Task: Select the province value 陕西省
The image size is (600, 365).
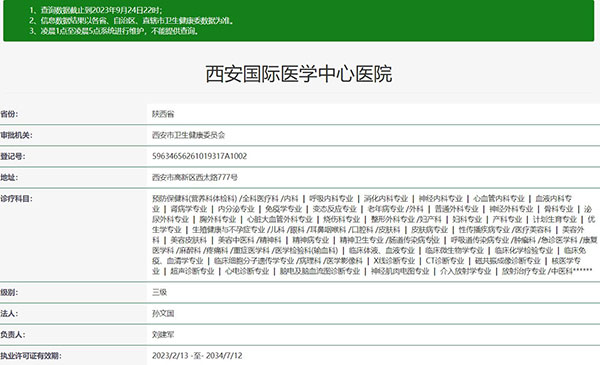Action: pyautogui.click(x=163, y=114)
